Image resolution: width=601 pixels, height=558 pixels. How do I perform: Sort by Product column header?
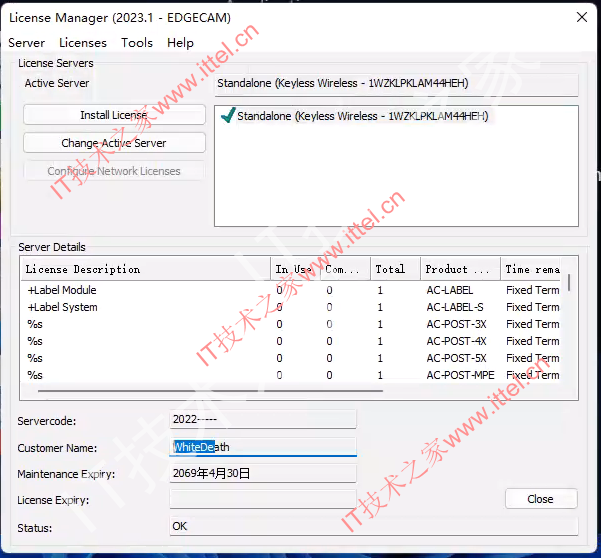(x=460, y=269)
